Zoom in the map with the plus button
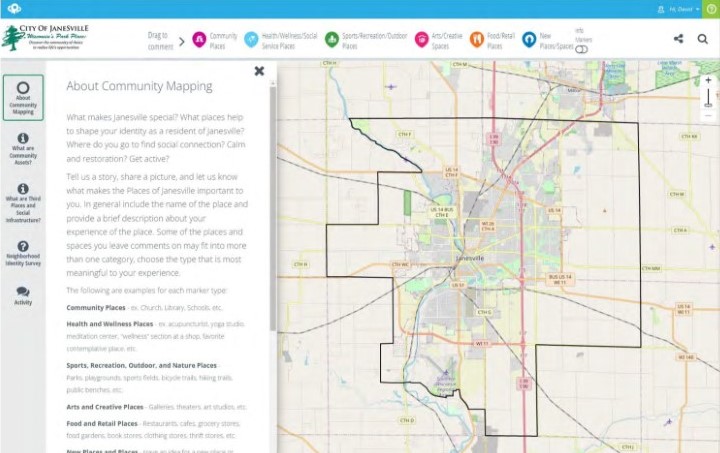This screenshot has height=453, width=720. tap(708, 80)
